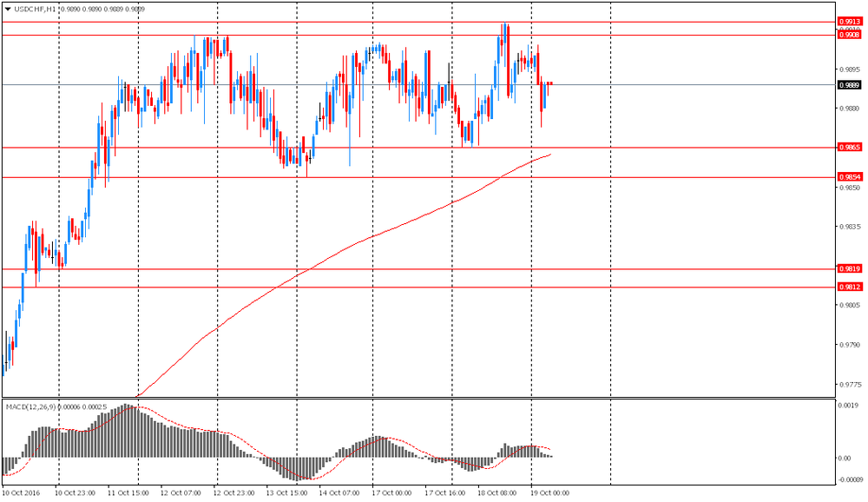The width and height of the screenshot is (868, 502).
Task: Click the 14 Oct 07:00 time label
Action: point(339,492)
